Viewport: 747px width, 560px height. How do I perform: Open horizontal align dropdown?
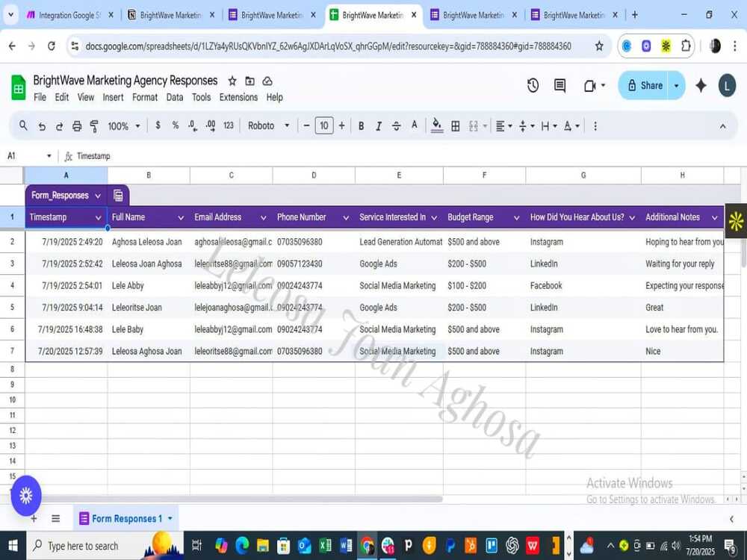(503, 126)
